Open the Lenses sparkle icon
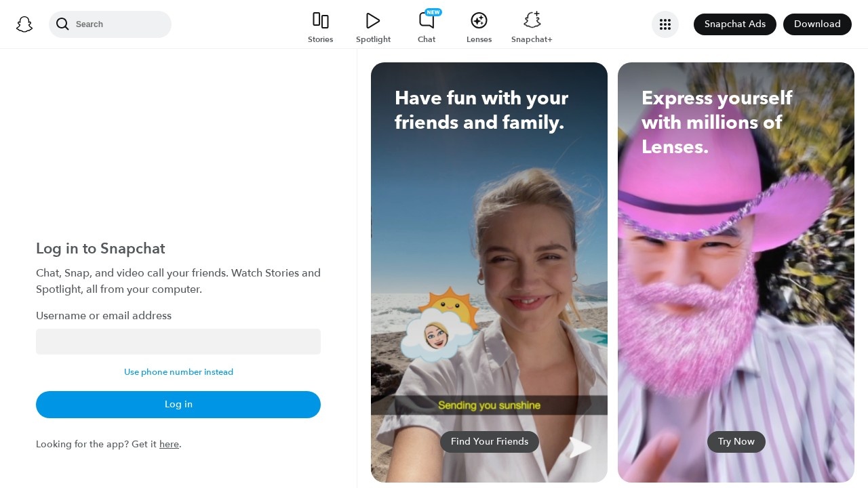Screen dimensions: 868x488 click(x=479, y=20)
